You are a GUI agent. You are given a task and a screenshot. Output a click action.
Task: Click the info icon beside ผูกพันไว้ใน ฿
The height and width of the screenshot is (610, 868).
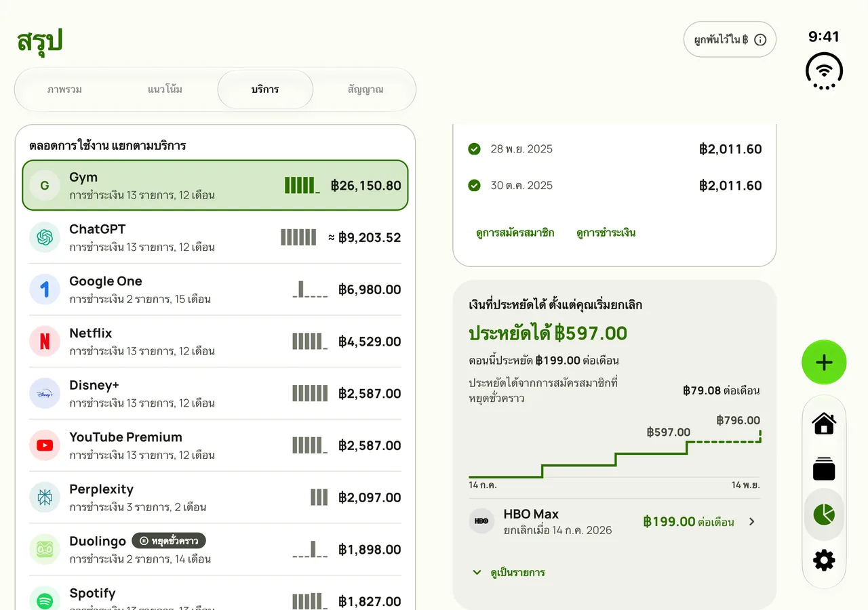point(760,39)
